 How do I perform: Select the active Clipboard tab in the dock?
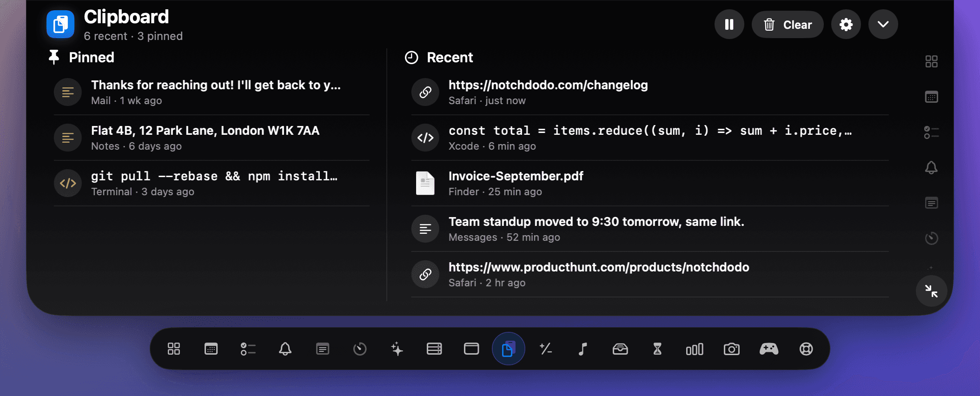tap(509, 349)
